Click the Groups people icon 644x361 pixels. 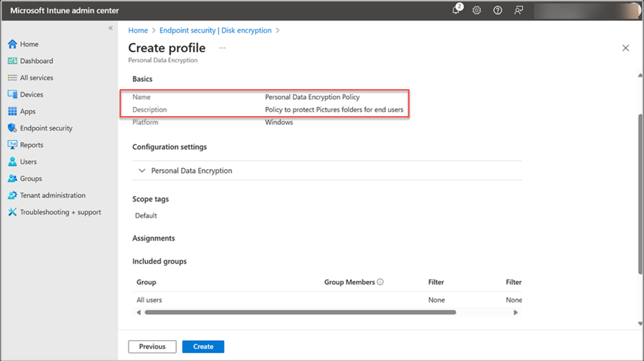pyautogui.click(x=12, y=178)
